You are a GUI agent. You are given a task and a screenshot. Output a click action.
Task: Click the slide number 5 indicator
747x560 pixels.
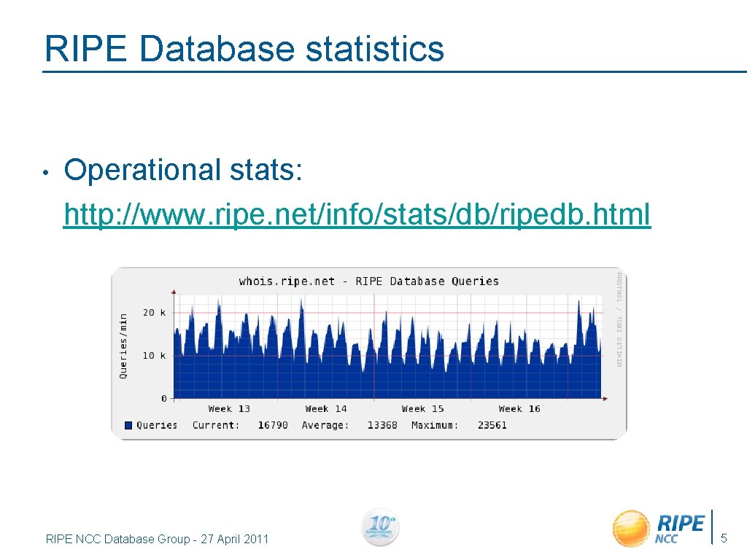(723, 538)
